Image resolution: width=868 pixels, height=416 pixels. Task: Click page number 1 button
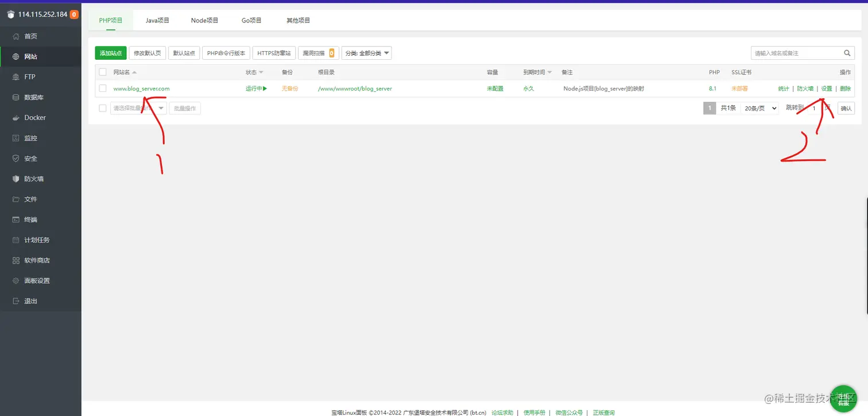click(x=710, y=108)
